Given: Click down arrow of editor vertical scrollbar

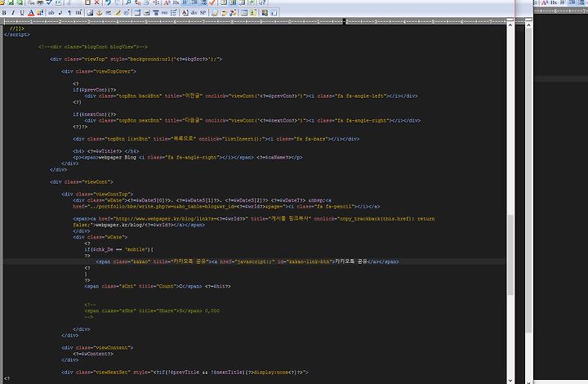Looking at the screenshot, I should pyautogui.click(x=510, y=381).
